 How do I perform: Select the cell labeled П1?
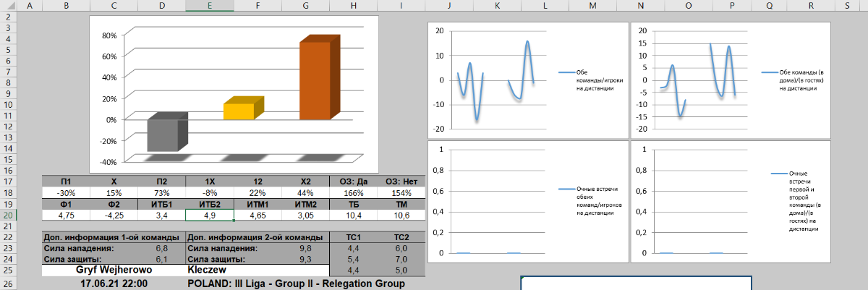pyautogui.click(x=66, y=182)
